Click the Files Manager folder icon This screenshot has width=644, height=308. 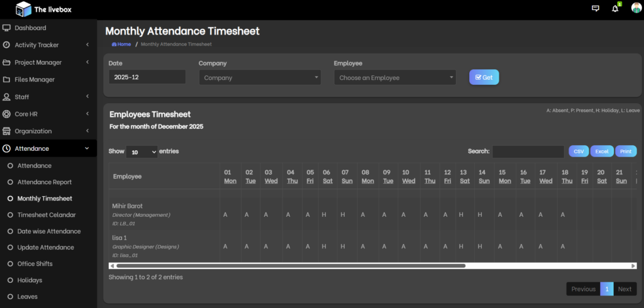tap(6, 80)
